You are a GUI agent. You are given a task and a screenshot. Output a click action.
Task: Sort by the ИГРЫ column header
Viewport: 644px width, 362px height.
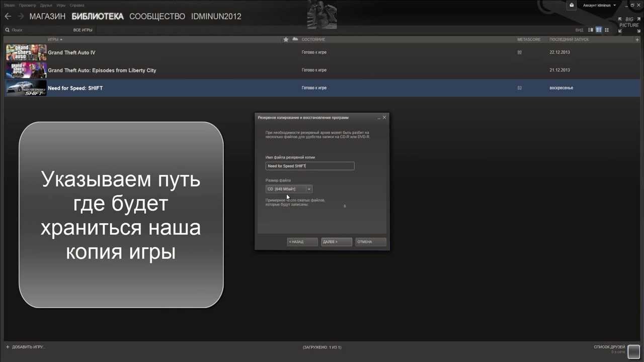coord(55,39)
